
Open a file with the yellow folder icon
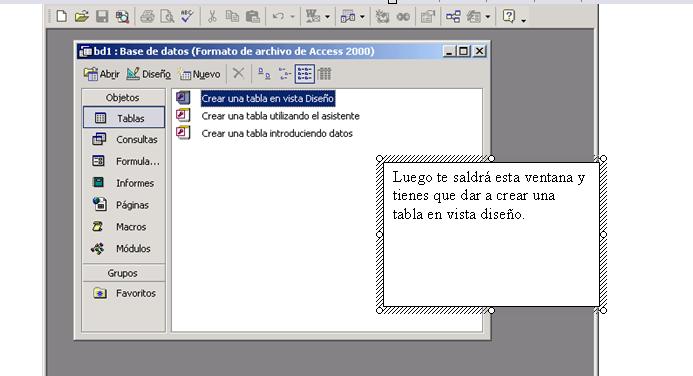[81, 17]
